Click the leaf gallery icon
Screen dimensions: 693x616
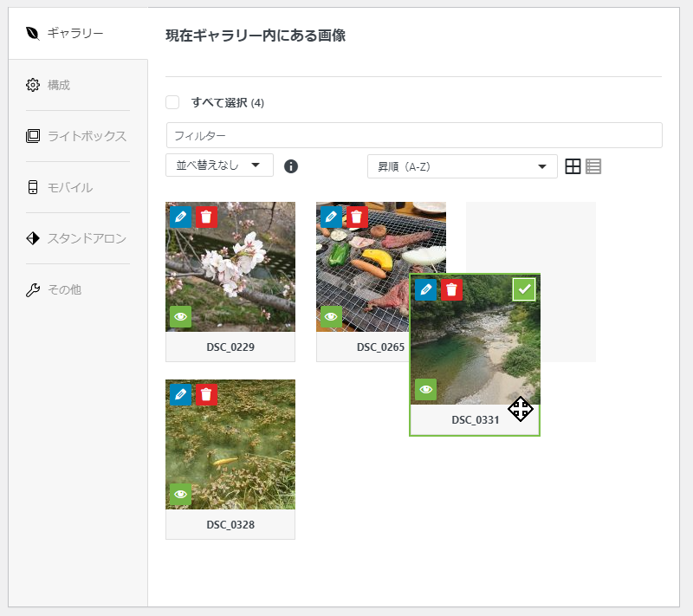tap(33, 33)
